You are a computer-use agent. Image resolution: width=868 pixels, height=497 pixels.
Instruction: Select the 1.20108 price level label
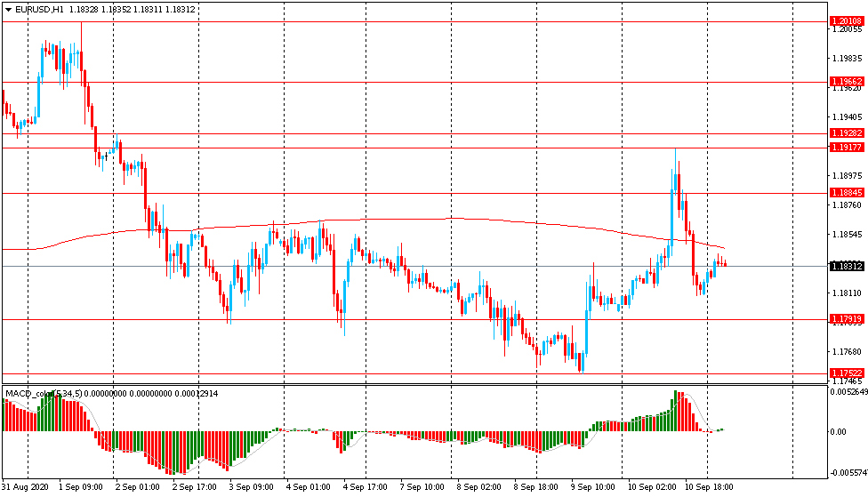point(846,21)
